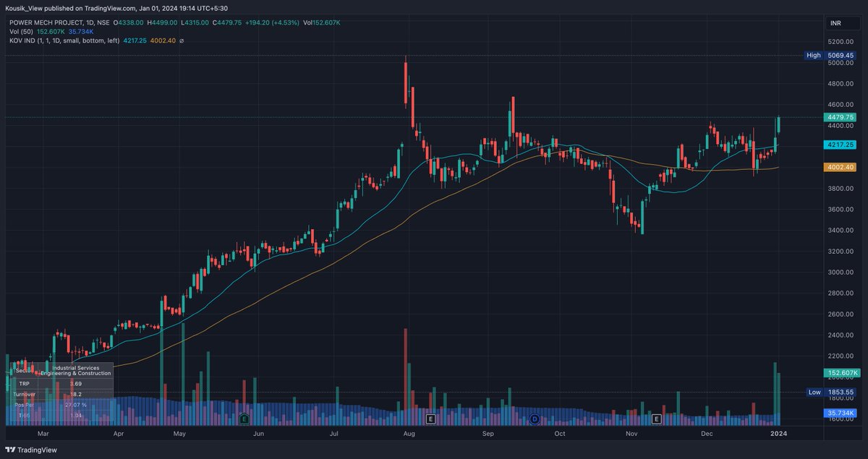Click the 3000.00 price axis tick
This screenshot has height=459, width=868.
coord(842,273)
